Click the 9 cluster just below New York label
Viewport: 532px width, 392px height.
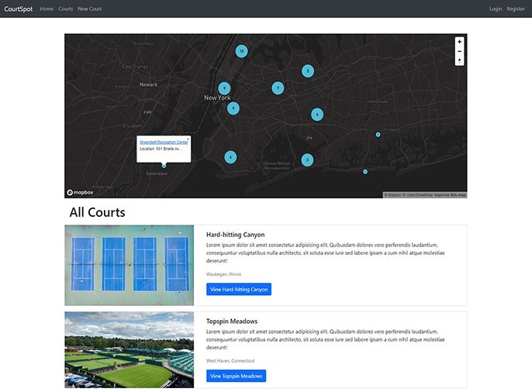click(x=233, y=108)
